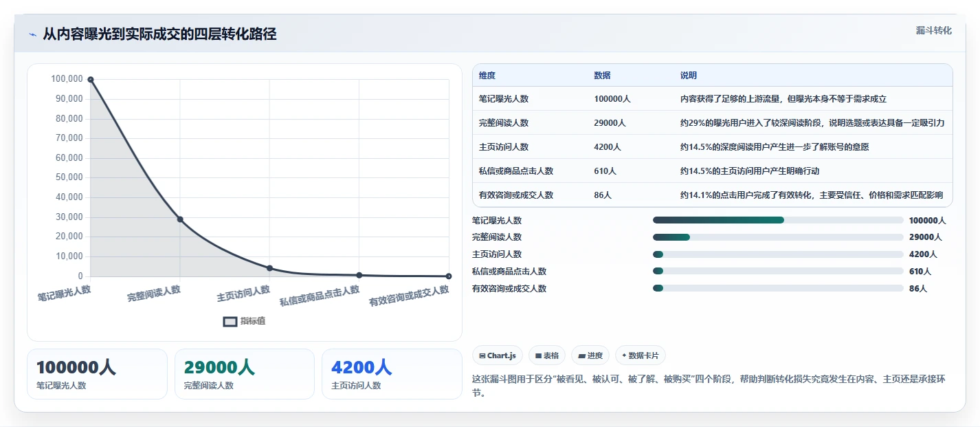
Task: Click the 主页访问人数 progress bar
Action: [x=778, y=254]
